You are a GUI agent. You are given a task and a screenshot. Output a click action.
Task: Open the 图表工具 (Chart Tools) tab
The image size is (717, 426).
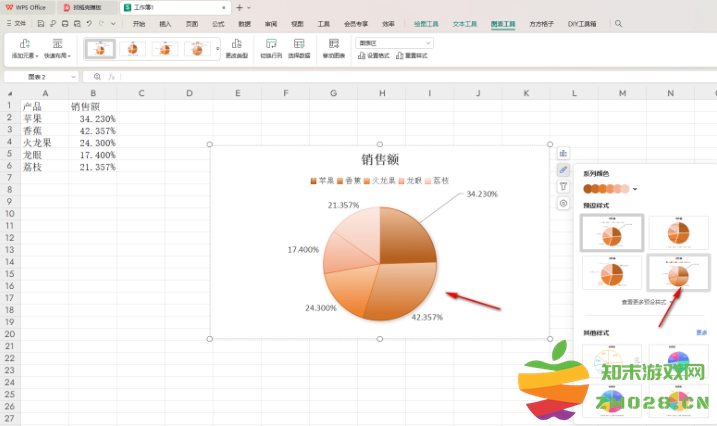coord(503,22)
